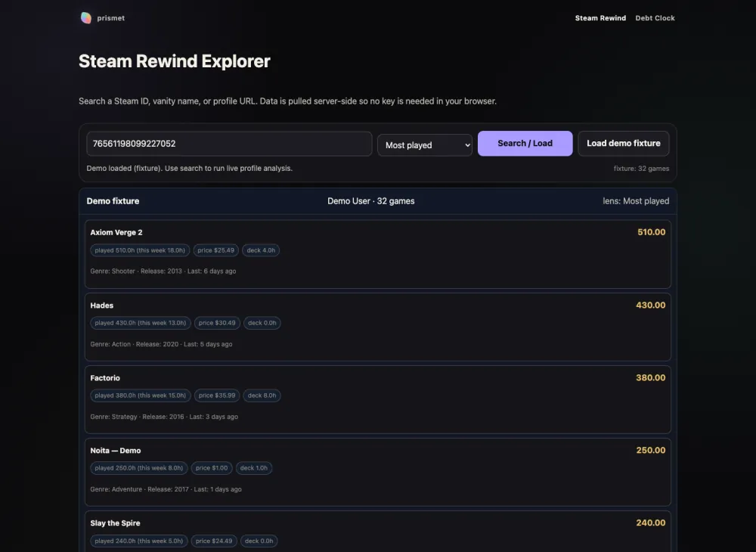Select the Slay the Spire title
Screen dimensions: 756x552
coord(115,523)
